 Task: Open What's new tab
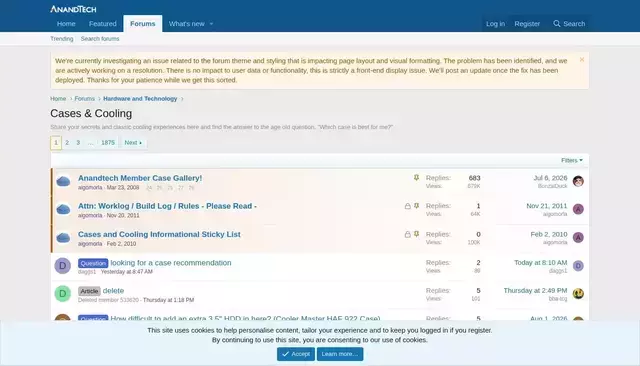(187, 24)
